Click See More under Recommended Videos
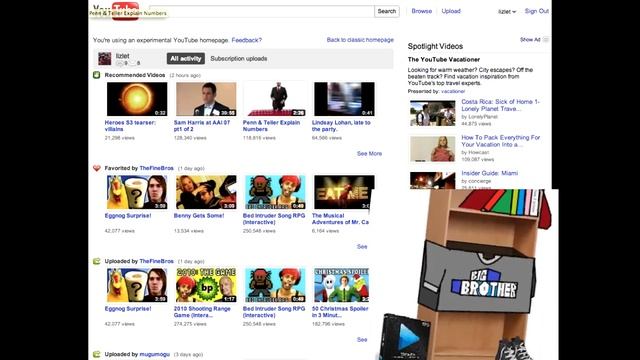 369,153
